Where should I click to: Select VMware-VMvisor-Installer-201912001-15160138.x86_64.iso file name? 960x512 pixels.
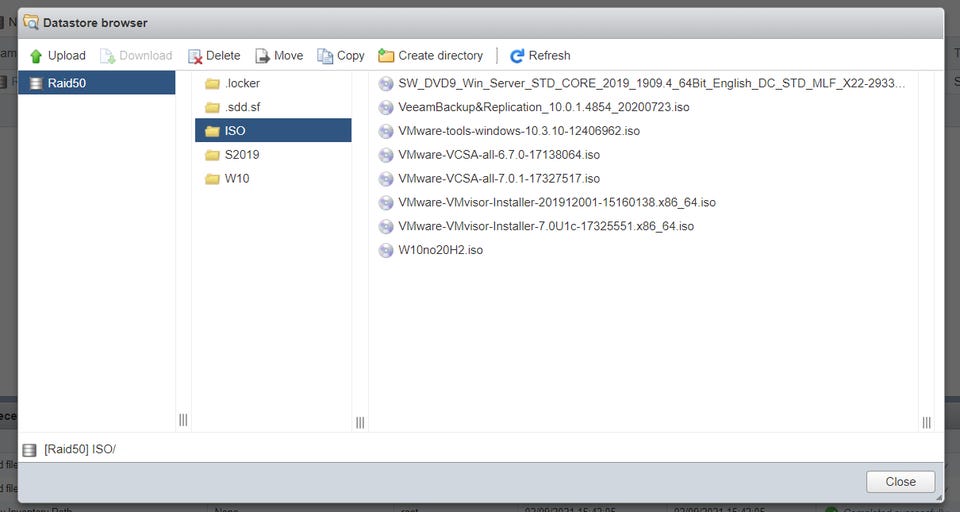click(x=557, y=203)
